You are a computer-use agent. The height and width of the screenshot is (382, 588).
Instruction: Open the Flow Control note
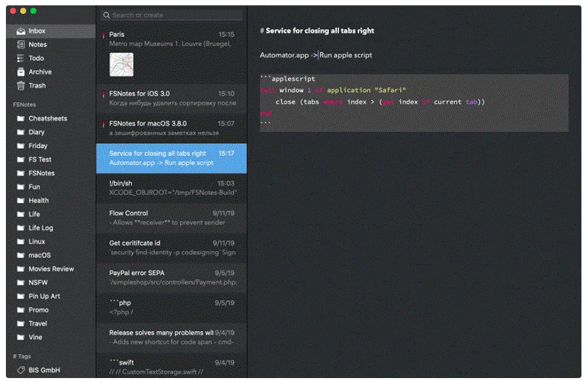(x=171, y=218)
